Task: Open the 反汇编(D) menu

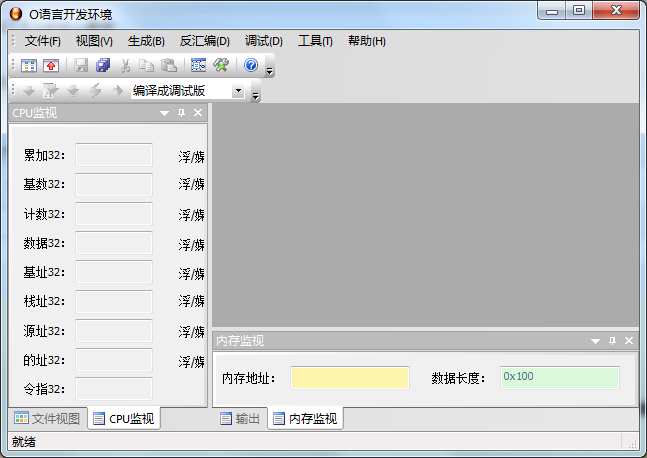Action: pos(204,41)
